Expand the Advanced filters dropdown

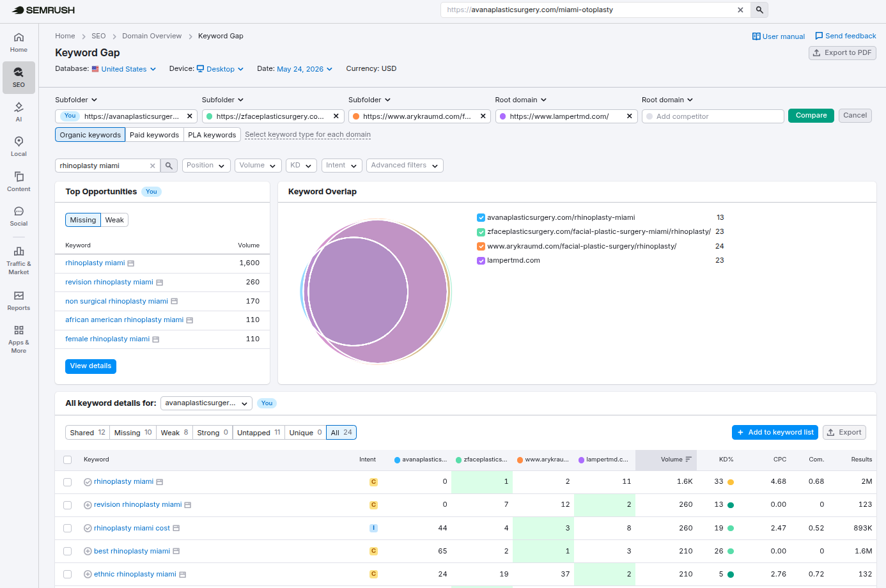[x=405, y=166]
